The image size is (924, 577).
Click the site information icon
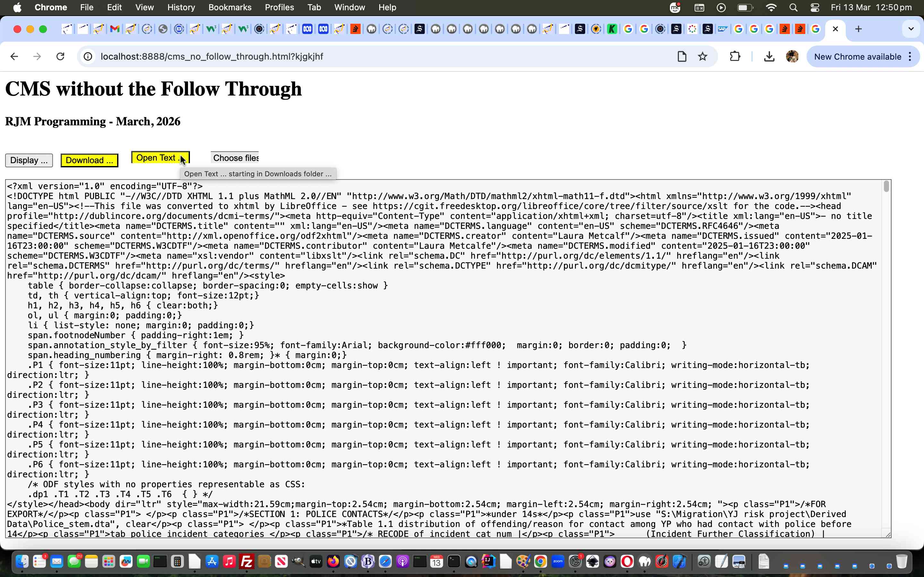(x=88, y=56)
